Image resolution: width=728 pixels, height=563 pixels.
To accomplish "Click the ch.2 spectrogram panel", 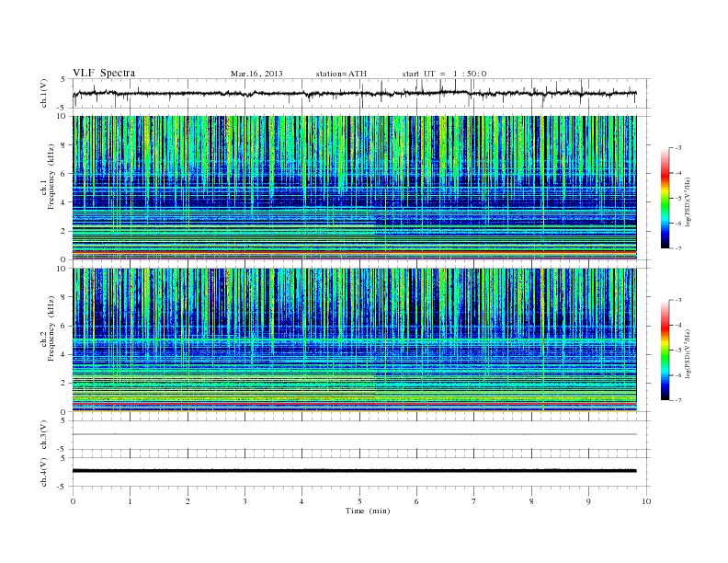I will pos(354,339).
